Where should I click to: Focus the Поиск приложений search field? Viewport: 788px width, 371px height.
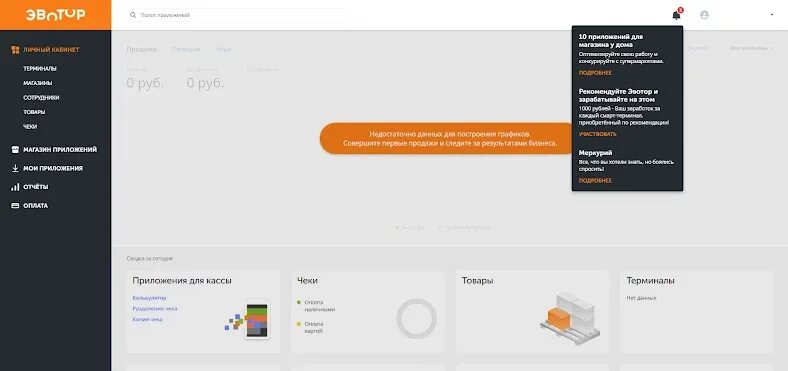tap(236, 15)
